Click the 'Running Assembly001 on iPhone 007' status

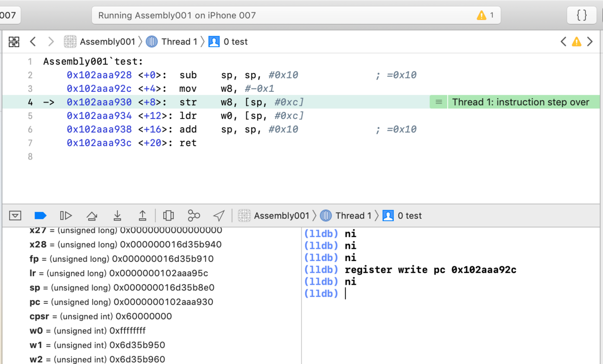177,16
